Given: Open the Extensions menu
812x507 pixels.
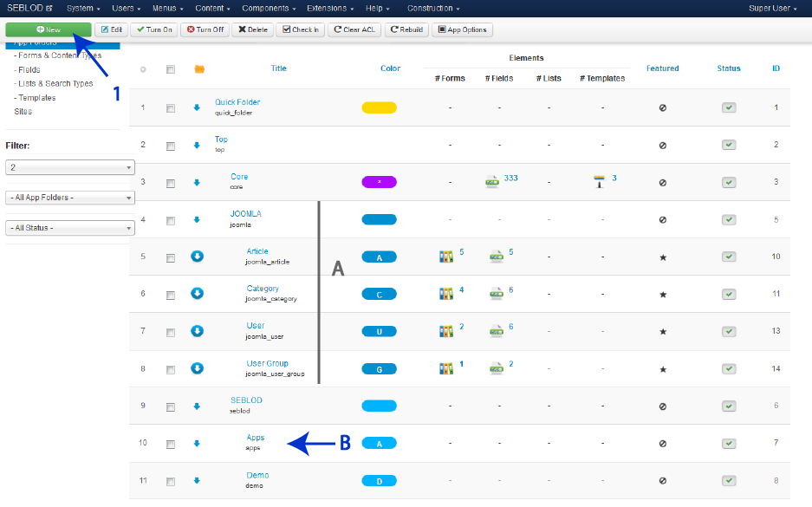Looking at the screenshot, I should (x=330, y=9).
